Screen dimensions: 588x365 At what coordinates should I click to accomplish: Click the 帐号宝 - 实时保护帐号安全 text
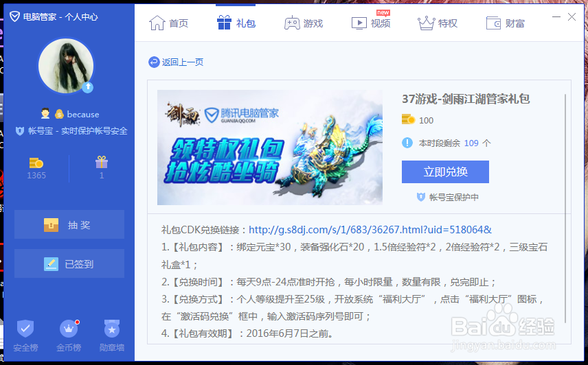pyautogui.click(x=78, y=131)
